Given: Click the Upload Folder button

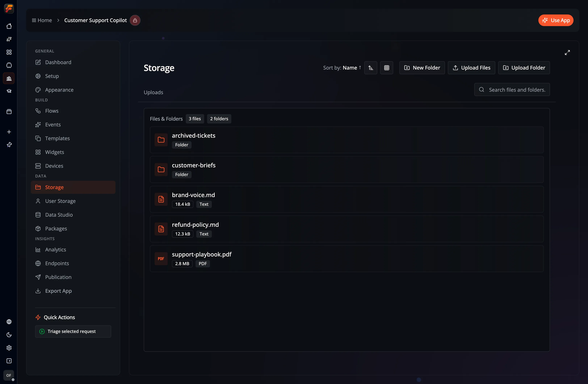Looking at the screenshot, I should click(524, 68).
